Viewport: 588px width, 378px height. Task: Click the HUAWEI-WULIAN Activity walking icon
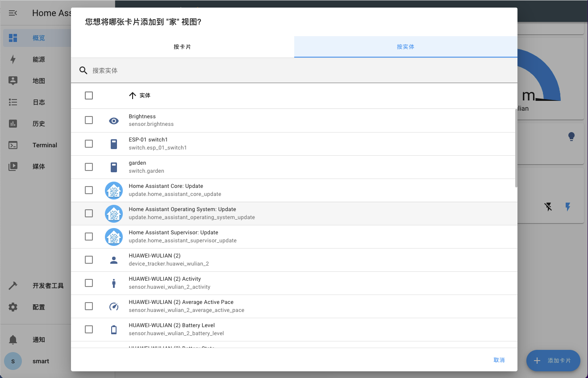coord(114,283)
